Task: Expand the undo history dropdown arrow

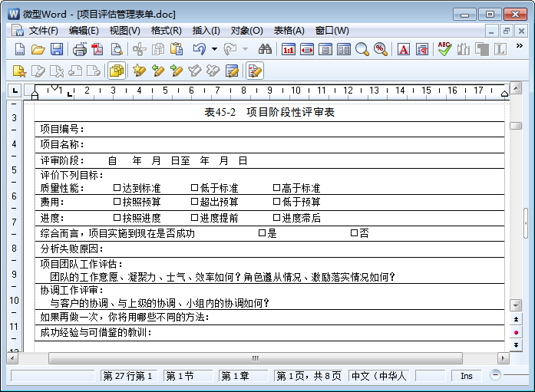Action: [x=214, y=49]
